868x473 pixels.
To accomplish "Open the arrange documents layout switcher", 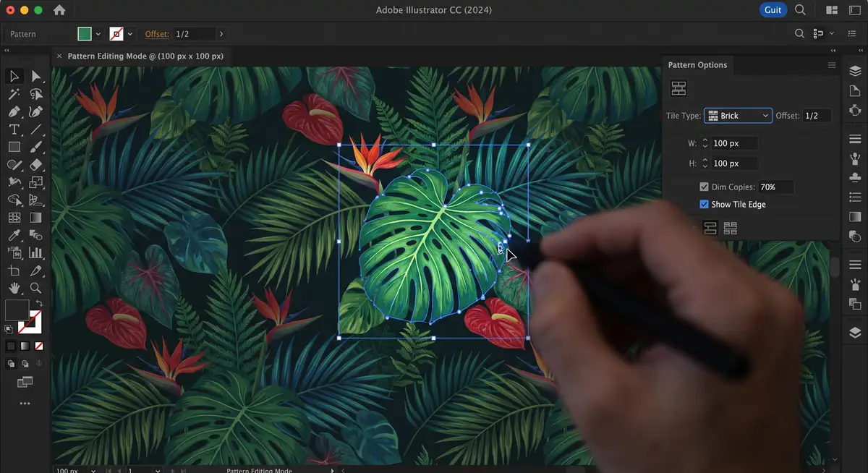I will [833, 10].
